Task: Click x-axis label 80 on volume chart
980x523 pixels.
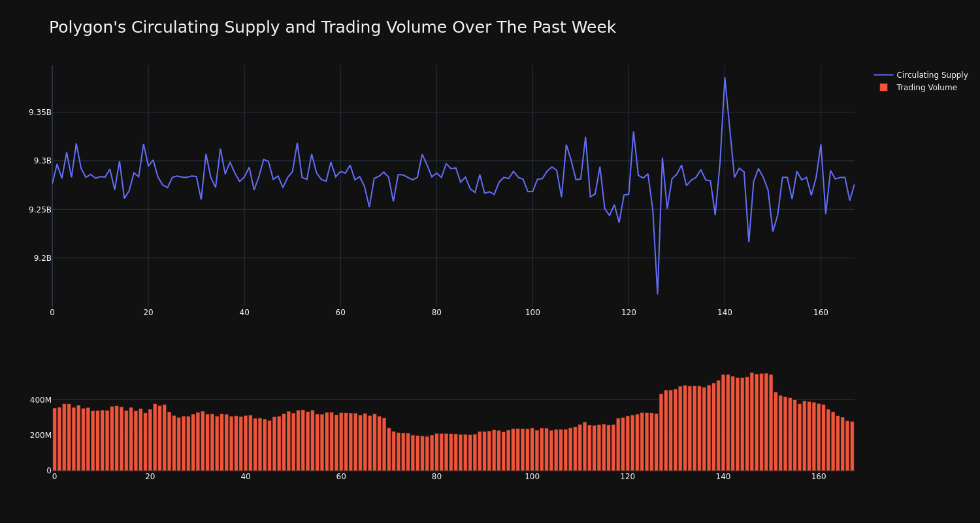Action: [x=436, y=477]
